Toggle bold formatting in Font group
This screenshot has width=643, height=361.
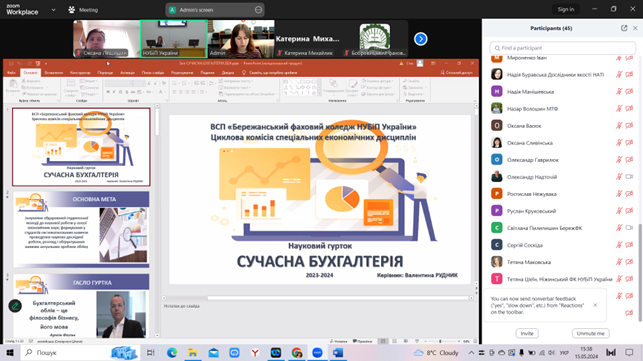(x=108, y=92)
